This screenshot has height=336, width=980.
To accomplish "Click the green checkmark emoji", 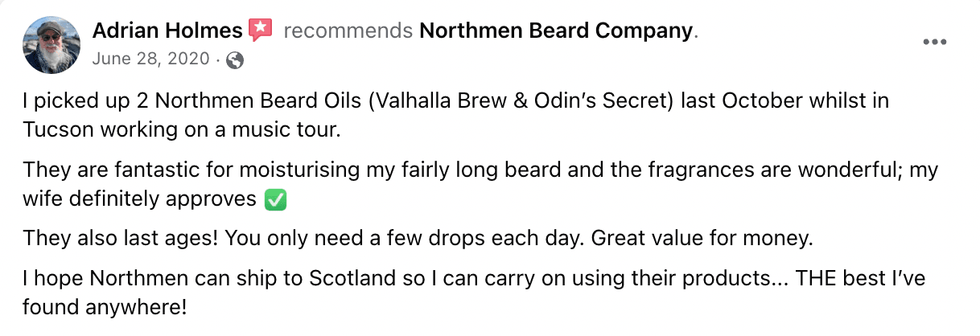I will tap(275, 200).
